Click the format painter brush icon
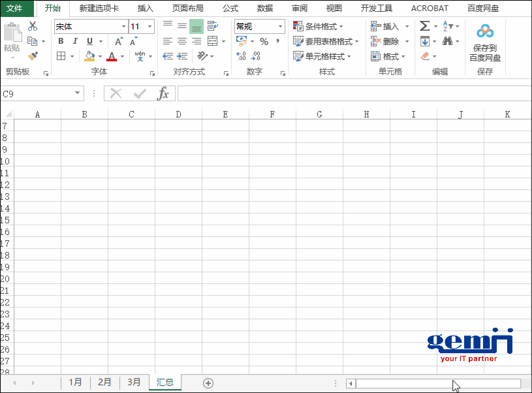Image resolution: width=532 pixels, height=393 pixels. [x=33, y=56]
